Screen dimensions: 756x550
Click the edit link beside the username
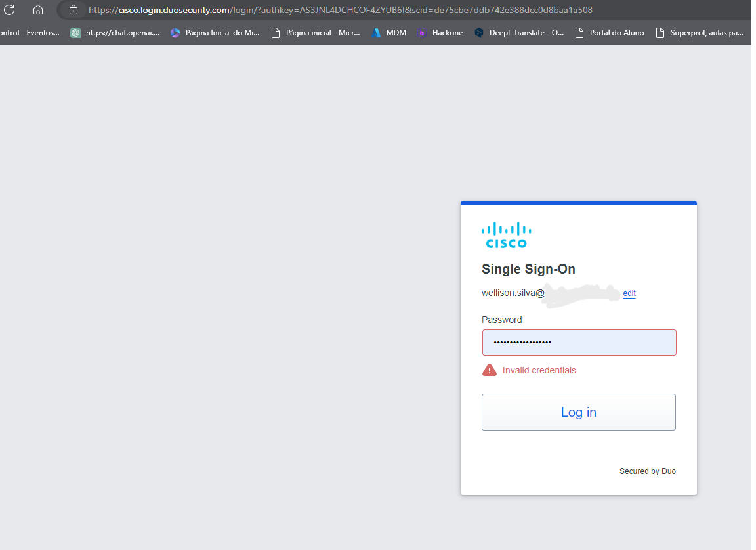pos(629,293)
